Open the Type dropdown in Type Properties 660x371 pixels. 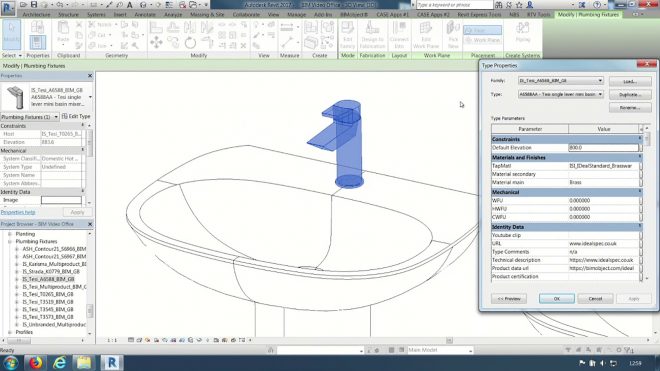click(600, 94)
